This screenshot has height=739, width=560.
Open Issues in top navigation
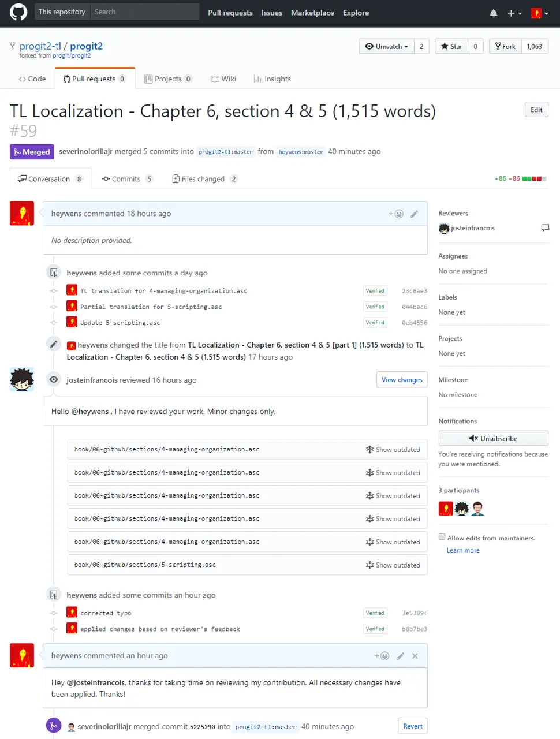click(272, 13)
